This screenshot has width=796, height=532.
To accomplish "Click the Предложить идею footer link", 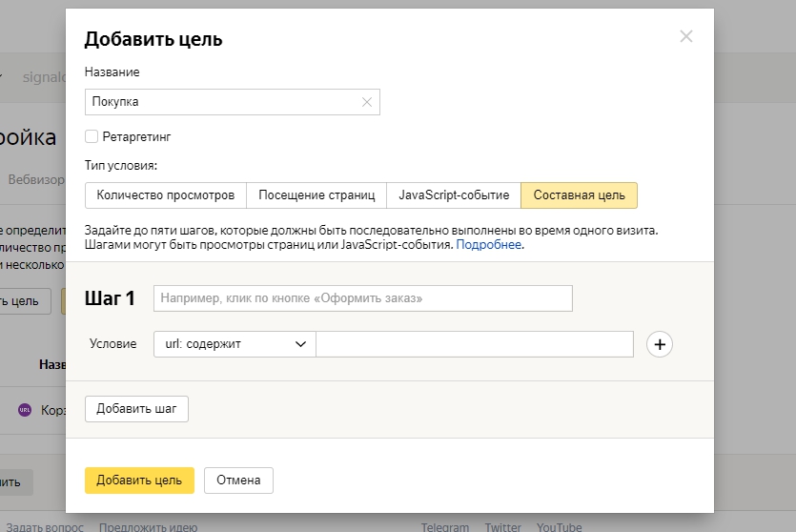I will click(x=148, y=527).
